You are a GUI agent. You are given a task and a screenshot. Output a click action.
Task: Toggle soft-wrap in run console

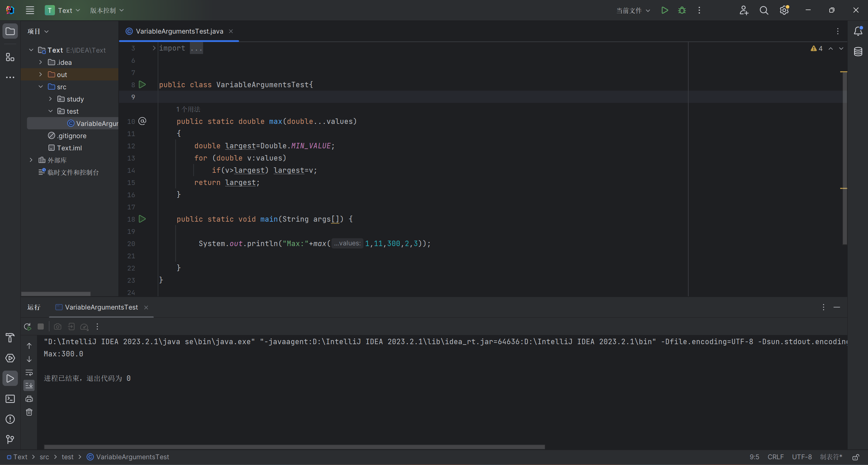tap(29, 372)
